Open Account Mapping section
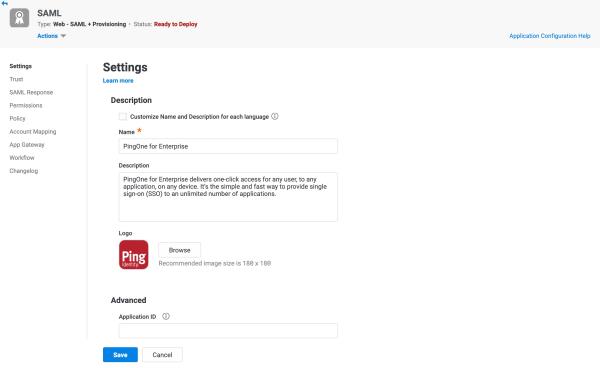The width and height of the screenshot is (600, 368). pos(33,132)
